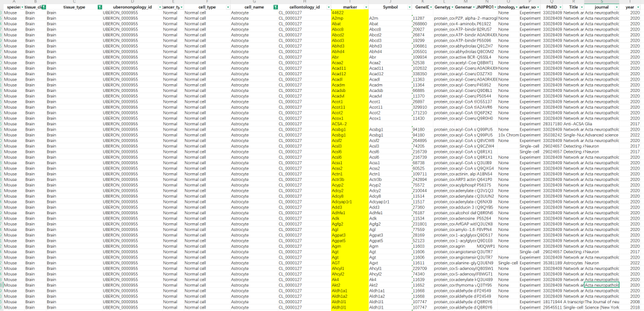Select the PMID cell '35038242'

click(551, 135)
